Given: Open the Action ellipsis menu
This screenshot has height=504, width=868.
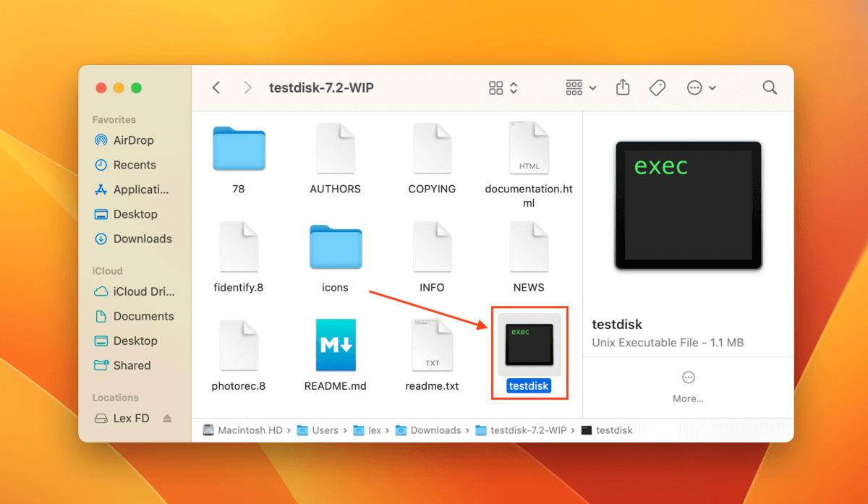Looking at the screenshot, I should [701, 88].
